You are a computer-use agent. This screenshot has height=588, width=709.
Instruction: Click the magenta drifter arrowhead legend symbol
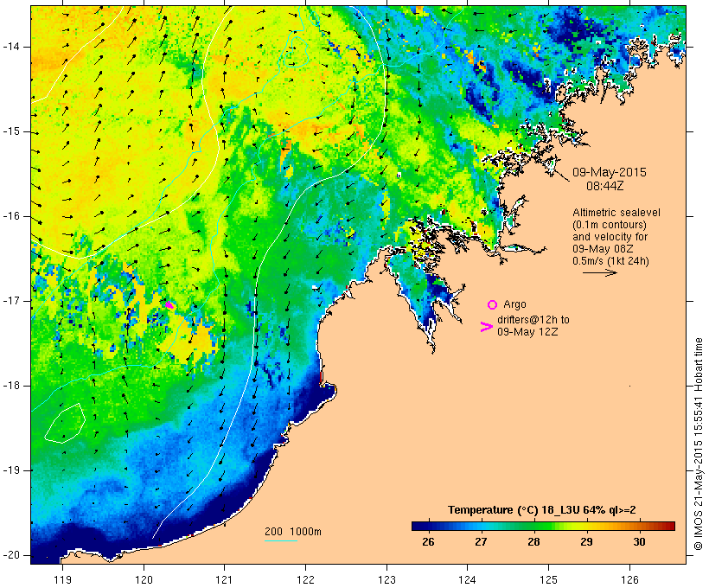(x=487, y=327)
